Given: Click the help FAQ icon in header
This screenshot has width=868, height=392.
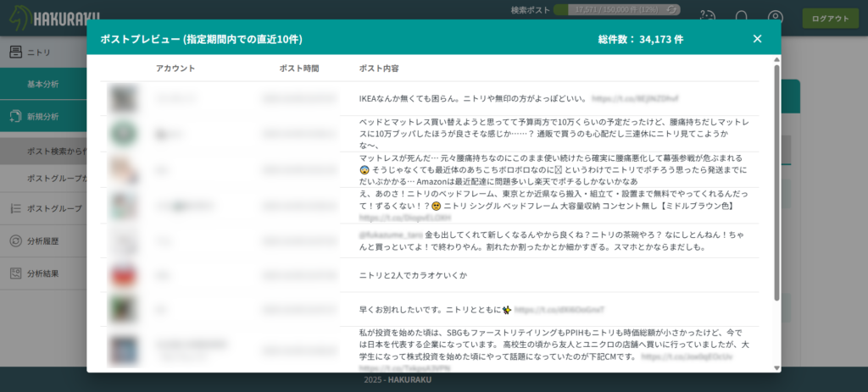Looking at the screenshot, I should click(x=709, y=17).
